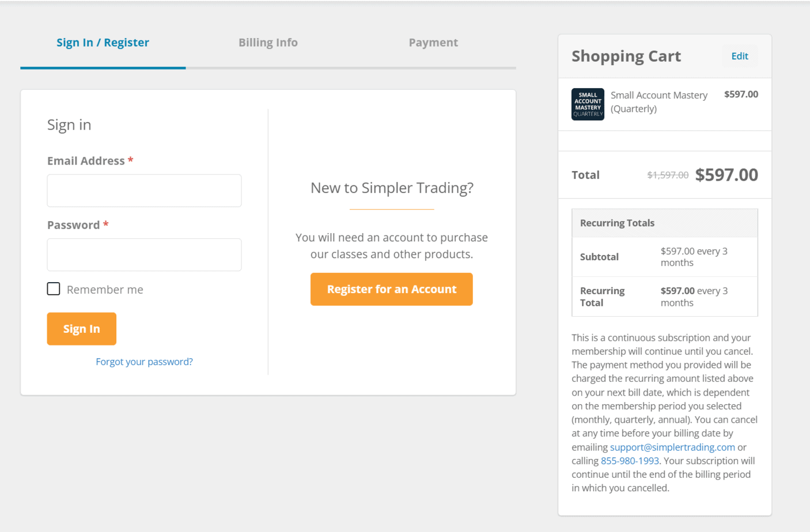Go to the Payment step
The height and width of the screenshot is (532, 810).
point(433,43)
